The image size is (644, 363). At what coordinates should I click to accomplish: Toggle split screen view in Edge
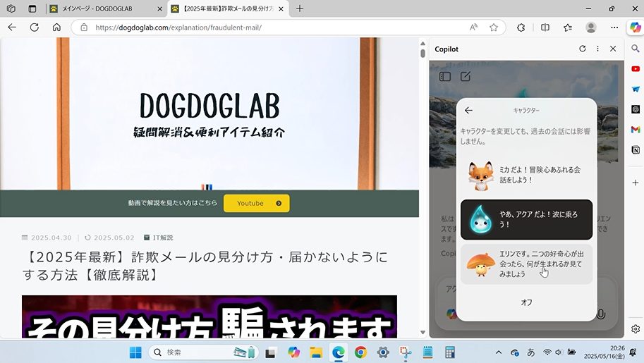[545, 27]
